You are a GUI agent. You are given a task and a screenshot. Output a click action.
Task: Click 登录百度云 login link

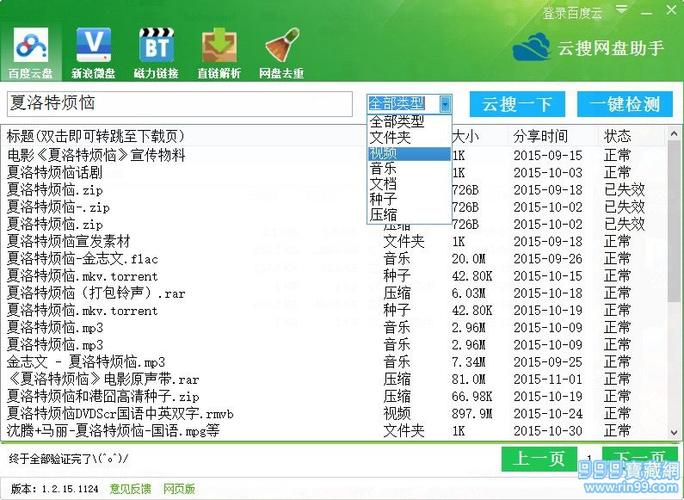[x=572, y=13]
